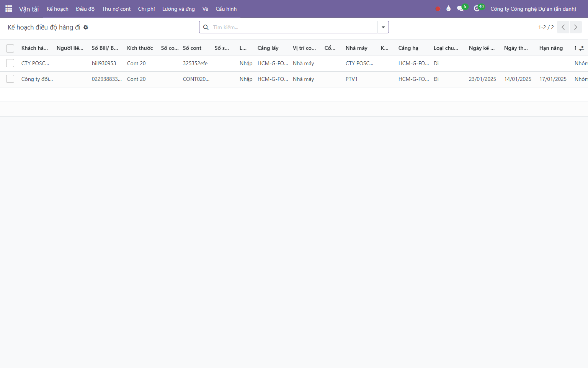The width and height of the screenshot is (588, 368).
Task: Go to previous page arrow
Action: (x=563, y=27)
